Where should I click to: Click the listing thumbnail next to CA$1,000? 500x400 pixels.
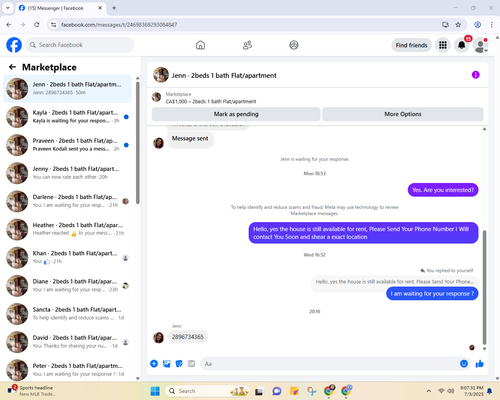[x=156, y=97]
